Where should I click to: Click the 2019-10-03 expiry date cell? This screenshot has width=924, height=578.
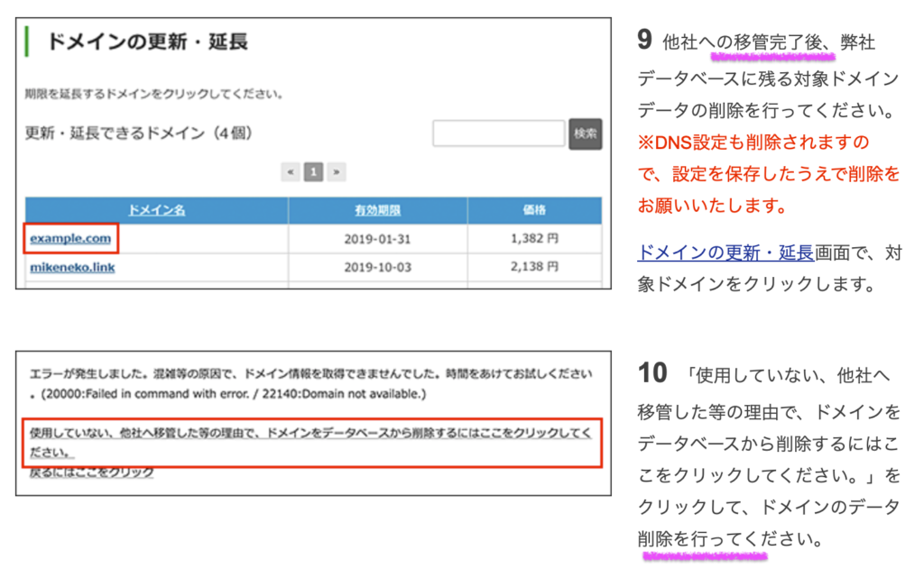tap(377, 268)
